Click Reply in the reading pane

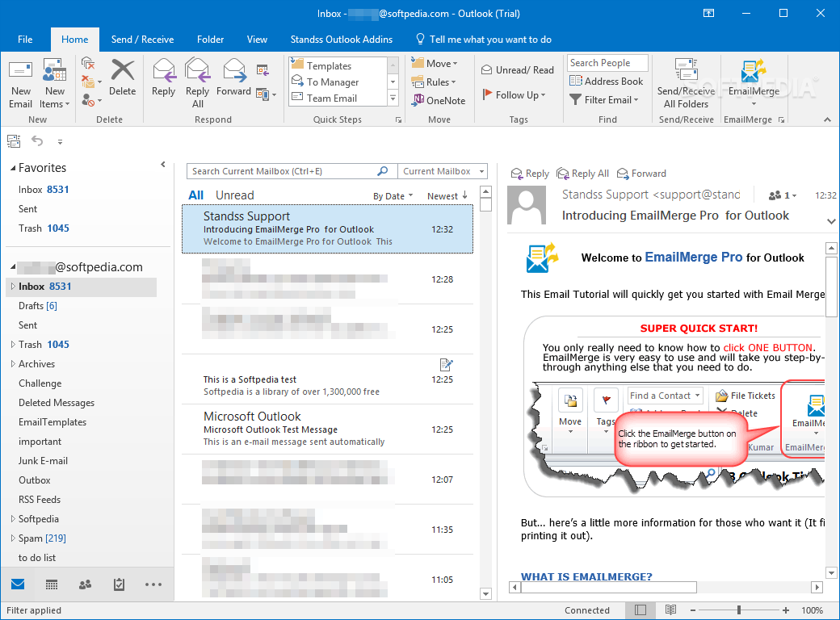(530, 173)
